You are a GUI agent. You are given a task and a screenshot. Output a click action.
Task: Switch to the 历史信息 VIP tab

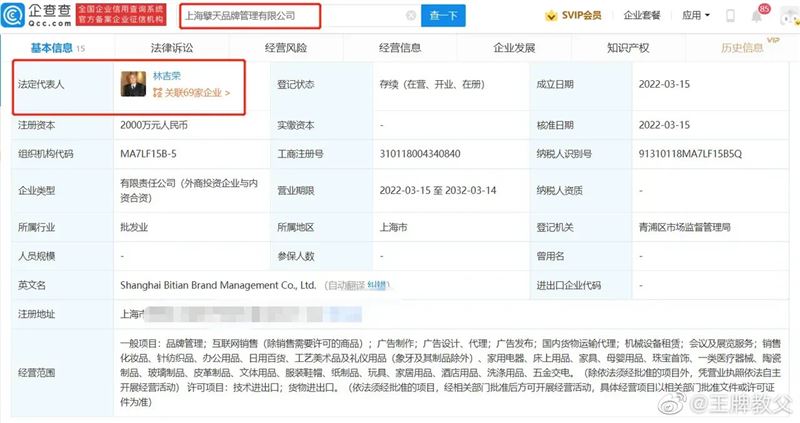(742, 48)
